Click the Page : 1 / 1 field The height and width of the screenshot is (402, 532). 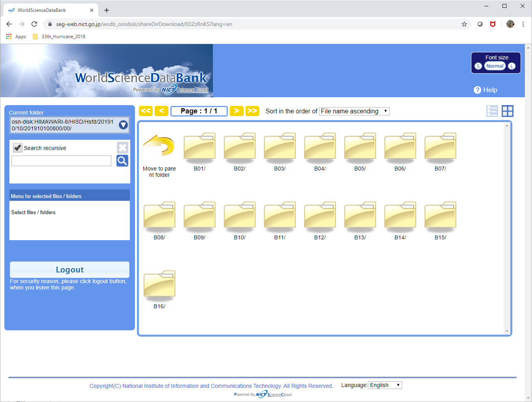pyautogui.click(x=199, y=111)
